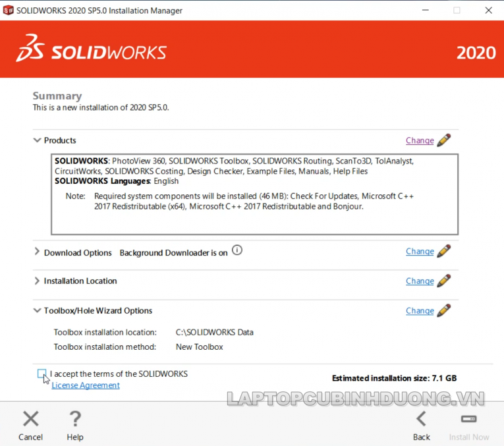Click the 'Note:' required components text
This screenshot has height=446, width=504.
pos(239,201)
